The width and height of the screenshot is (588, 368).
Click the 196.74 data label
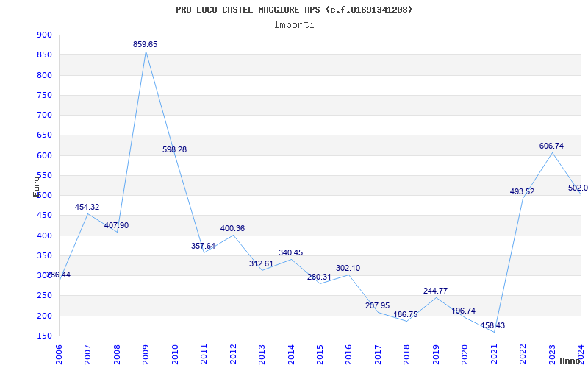464,311
